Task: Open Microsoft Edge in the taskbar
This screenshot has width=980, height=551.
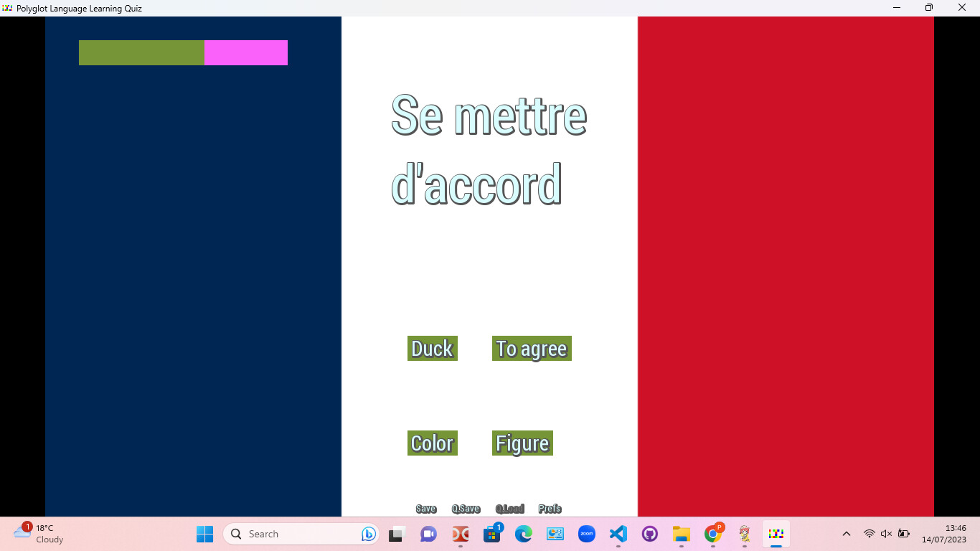Action: pyautogui.click(x=523, y=534)
